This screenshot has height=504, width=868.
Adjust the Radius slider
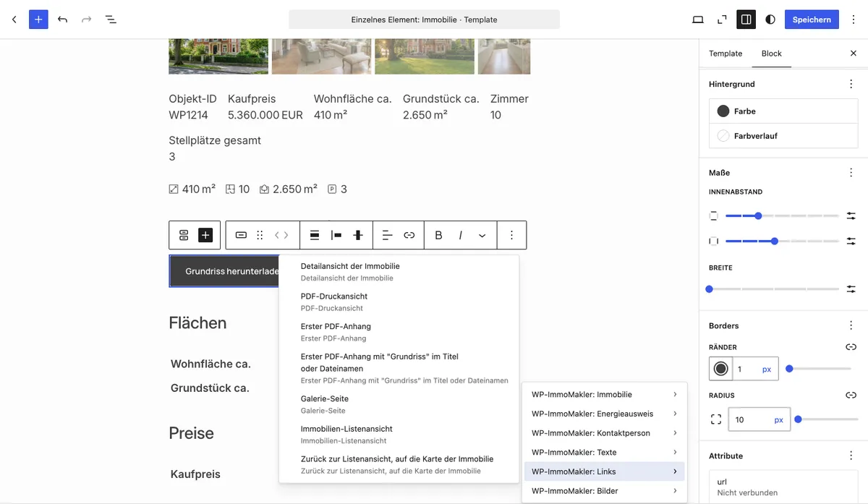pos(827,419)
